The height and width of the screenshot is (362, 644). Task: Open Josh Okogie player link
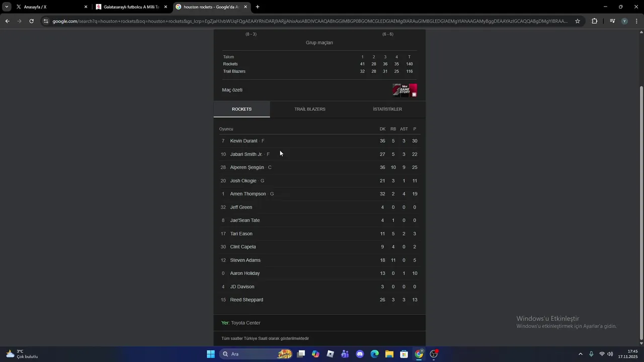pos(243,181)
